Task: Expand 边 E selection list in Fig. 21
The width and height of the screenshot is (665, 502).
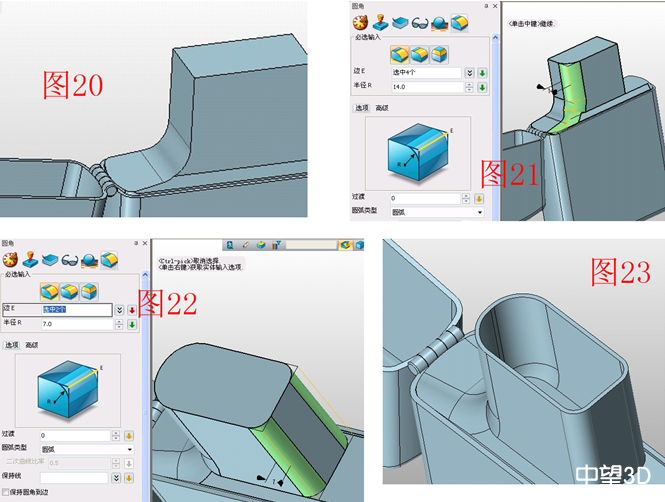Action: point(468,73)
